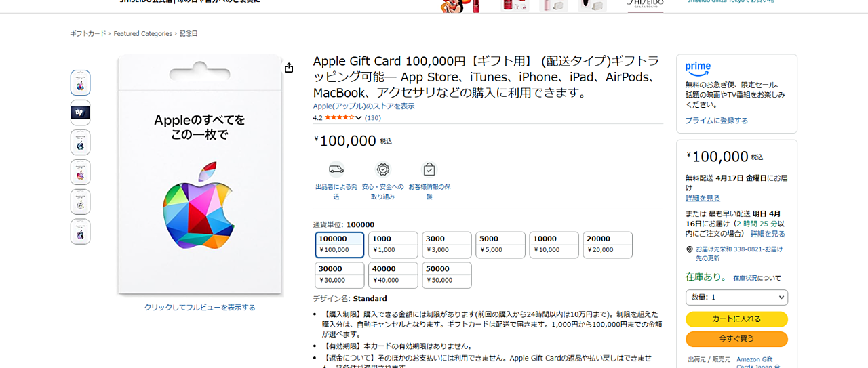The width and height of the screenshot is (868, 368).
Task: Click the 4.2 rating number
Action: coord(317,118)
